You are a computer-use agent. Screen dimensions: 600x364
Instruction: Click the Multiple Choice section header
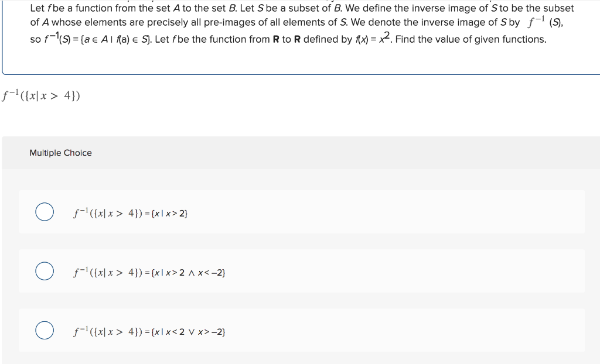60,153
